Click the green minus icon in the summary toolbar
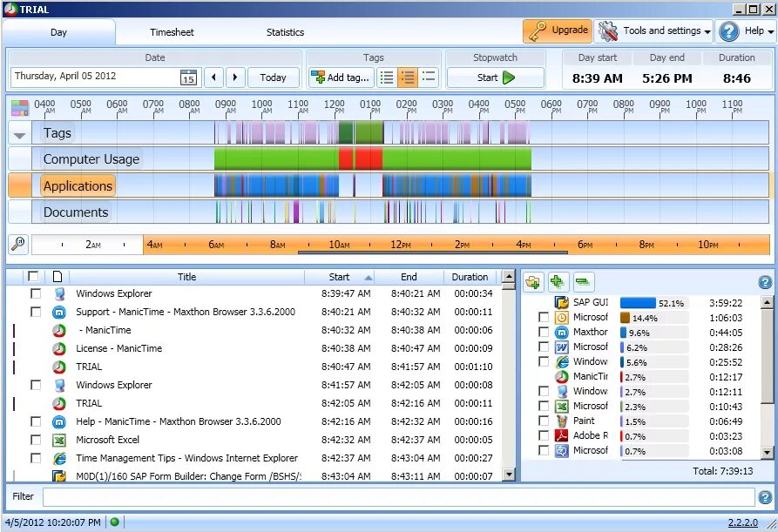 pos(583,282)
